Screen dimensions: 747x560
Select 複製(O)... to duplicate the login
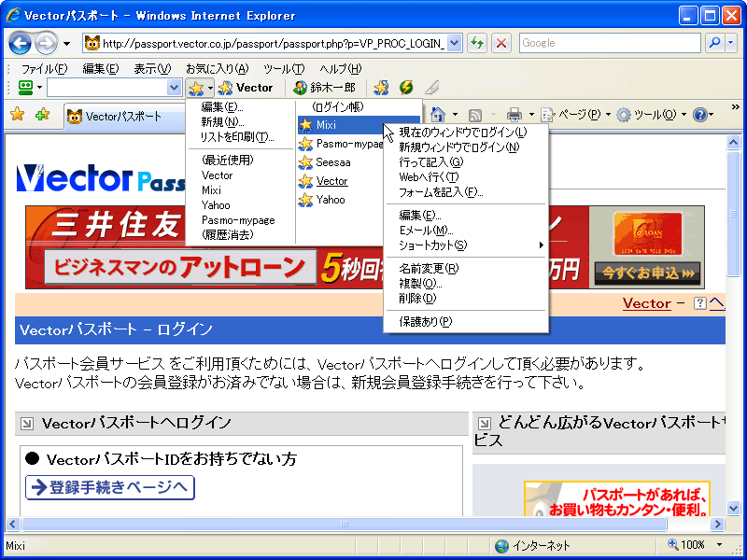pyautogui.click(x=466, y=284)
